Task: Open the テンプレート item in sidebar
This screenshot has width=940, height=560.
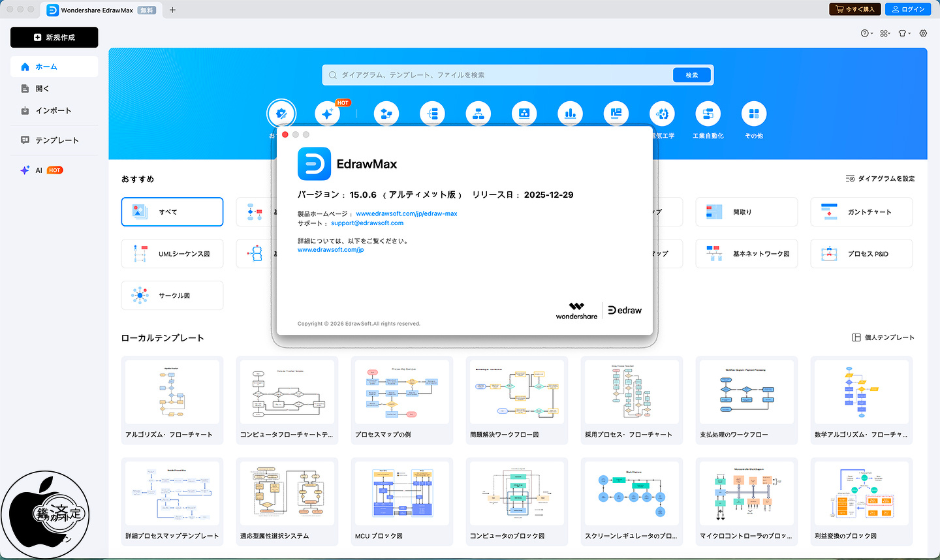Action: (x=57, y=140)
